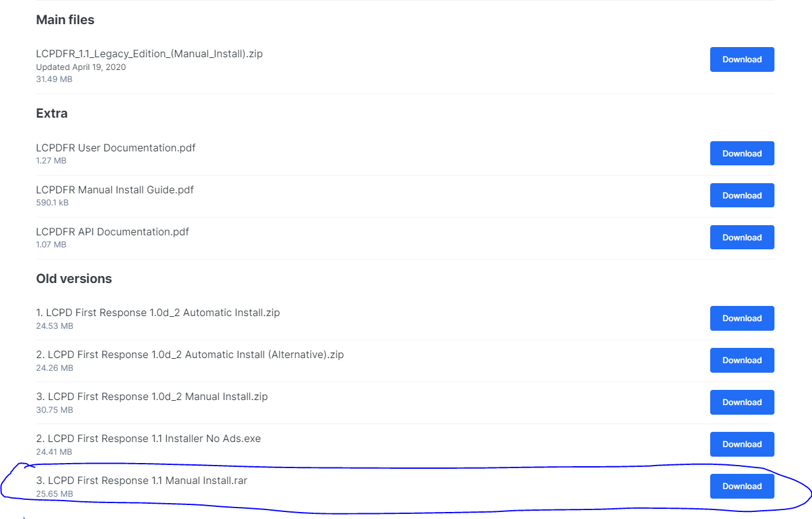812x519 pixels.
Task: Download the circled 1.1 Manual Install rar
Action: pyautogui.click(x=741, y=486)
